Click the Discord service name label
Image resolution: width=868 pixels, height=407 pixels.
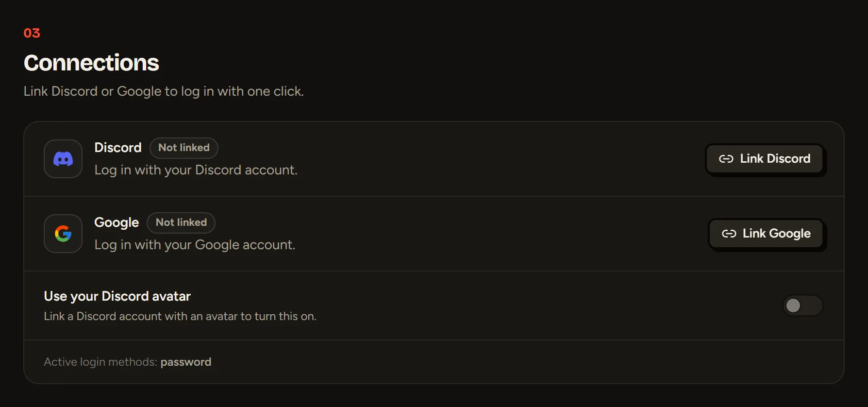pos(118,148)
